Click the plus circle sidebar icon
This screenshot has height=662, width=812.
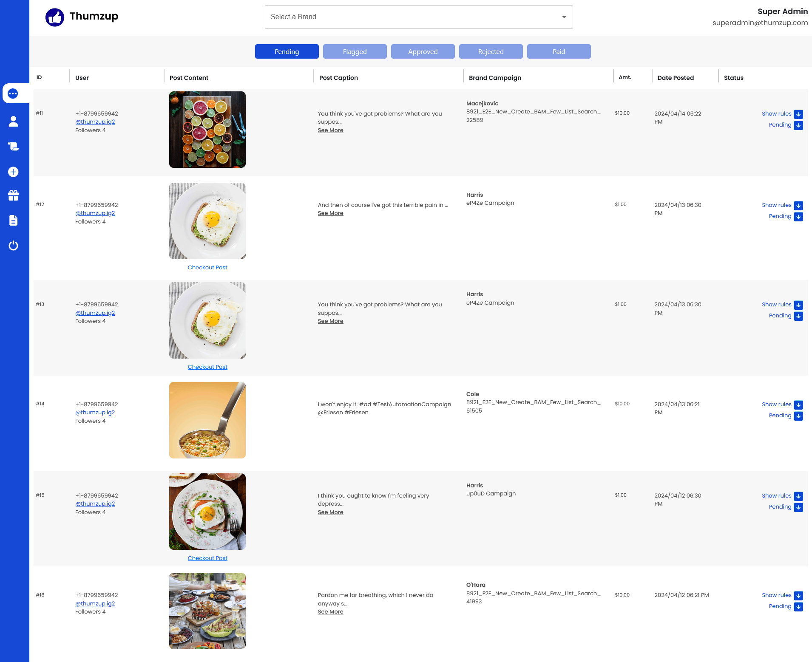[13, 172]
